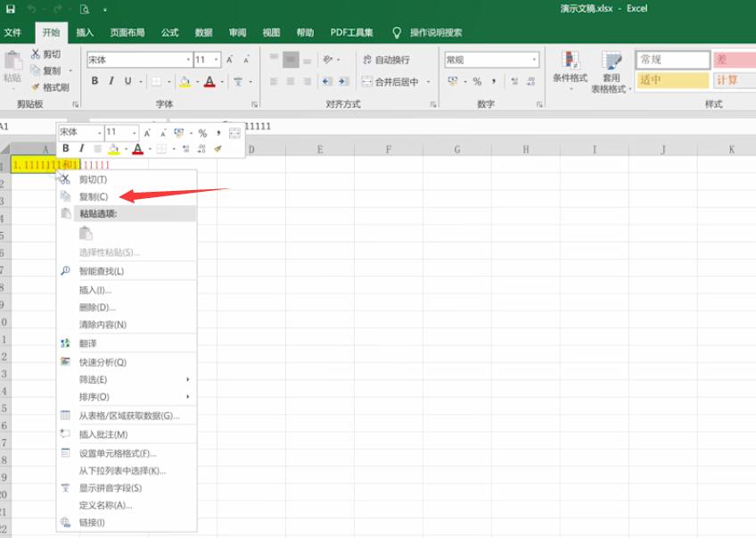The width and height of the screenshot is (756, 538).
Task: Toggle Bold in the ribbon font group
Action: (95, 81)
